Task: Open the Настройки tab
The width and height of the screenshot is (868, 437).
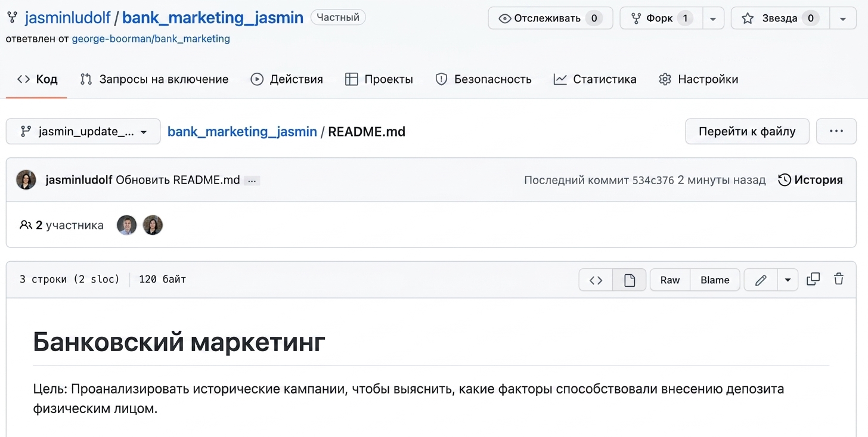Action: [x=699, y=79]
